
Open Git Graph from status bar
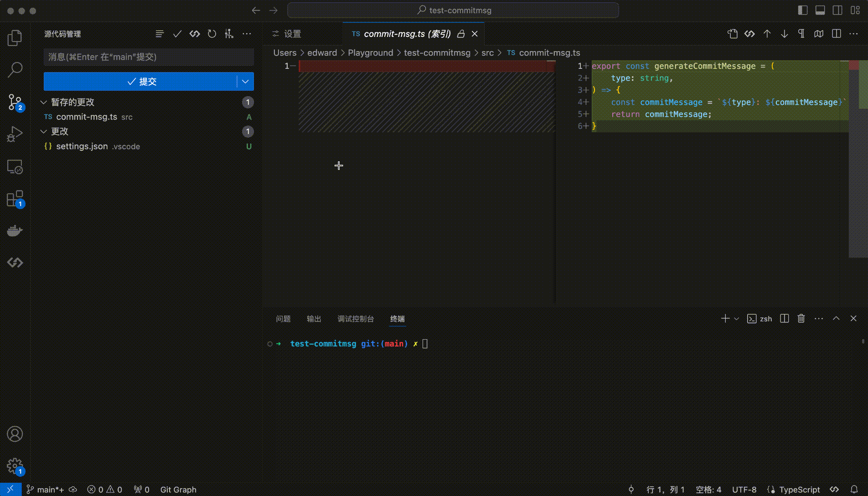[x=178, y=490]
